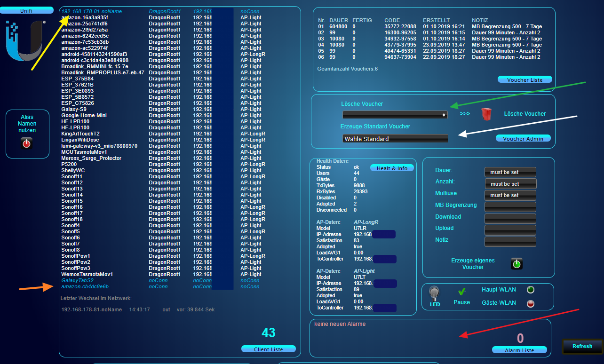Click the AP-Light heading in AP-Daten
This screenshot has width=604, height=364.
tap(364, 271)
